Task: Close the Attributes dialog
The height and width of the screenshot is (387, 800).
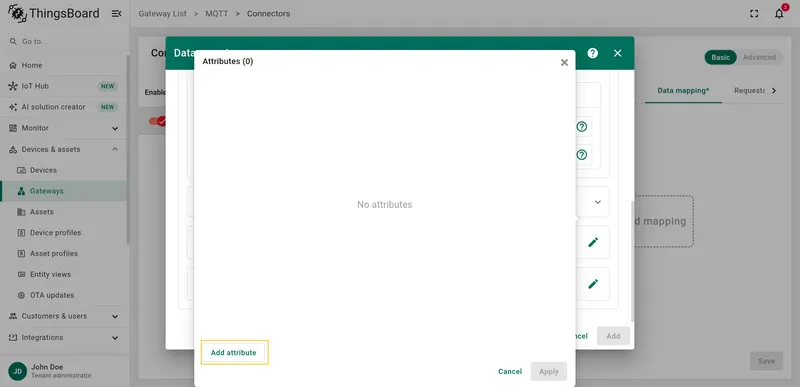Action: (x=564, y=62)
